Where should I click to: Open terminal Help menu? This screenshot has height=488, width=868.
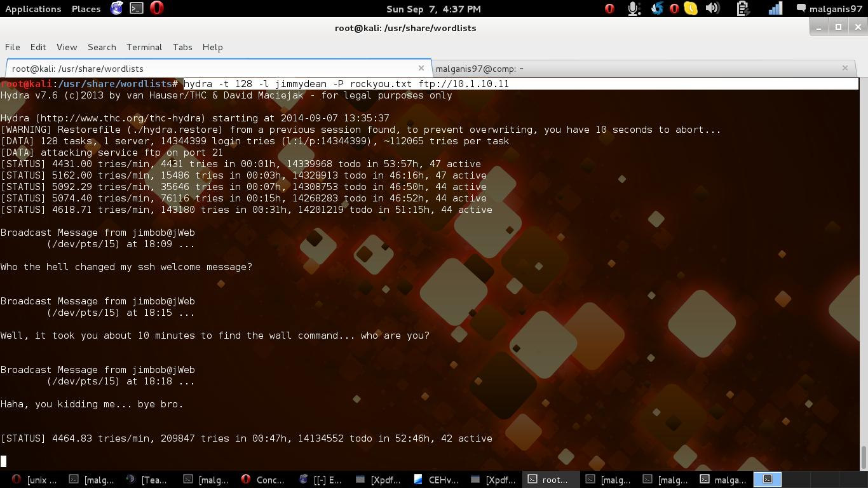pos(212,47)
